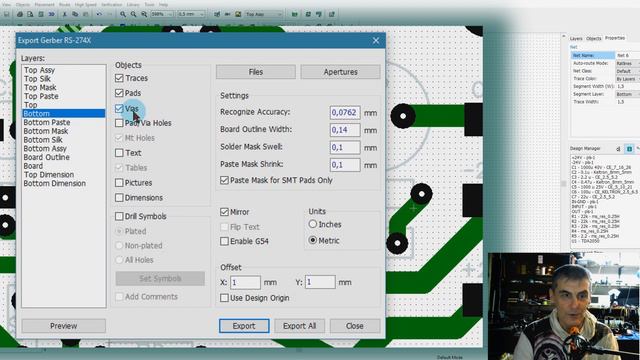640x360 pixels.
Task: Open the Objects menu in the menu bar
Action: 23,4
